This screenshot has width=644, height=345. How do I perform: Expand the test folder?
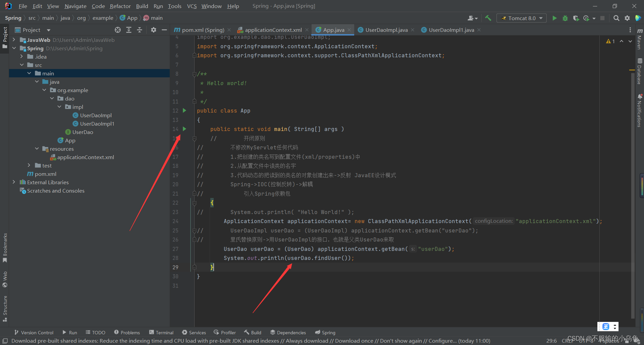[29, 165]
